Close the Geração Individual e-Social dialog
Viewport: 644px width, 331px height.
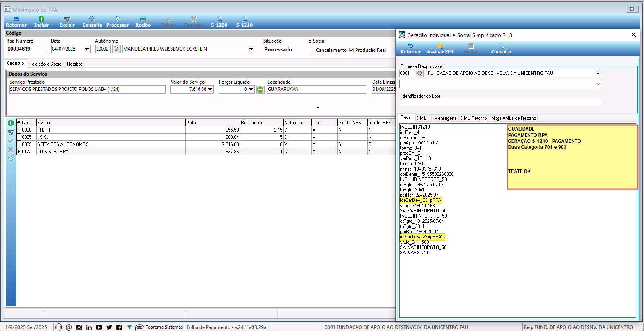[x=634, y=35]
